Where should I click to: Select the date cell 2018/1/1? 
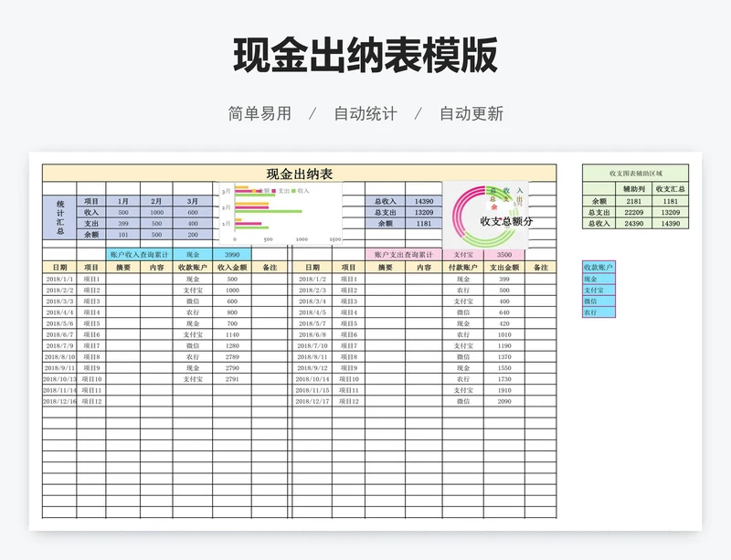pos(59,279)
